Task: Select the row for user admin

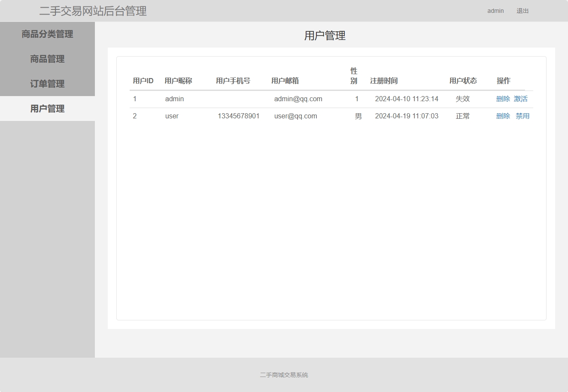Action: coord(301,99)
